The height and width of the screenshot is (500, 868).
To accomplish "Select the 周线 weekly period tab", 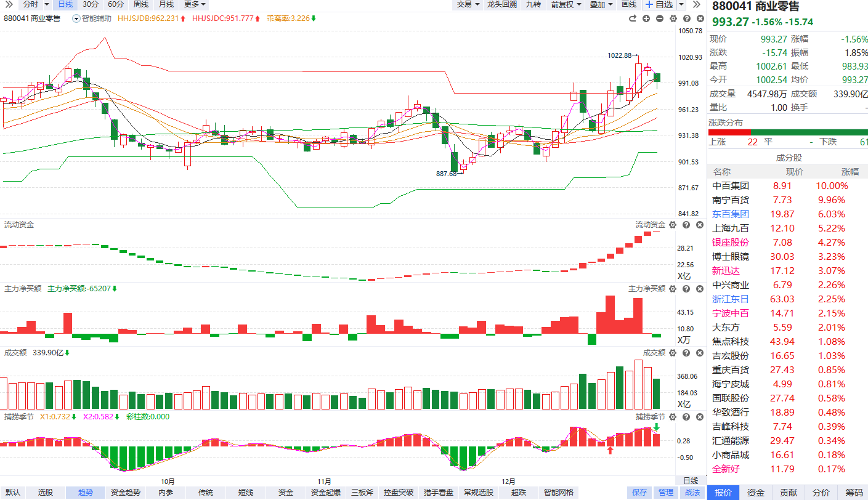I will [x=141, y=4].
